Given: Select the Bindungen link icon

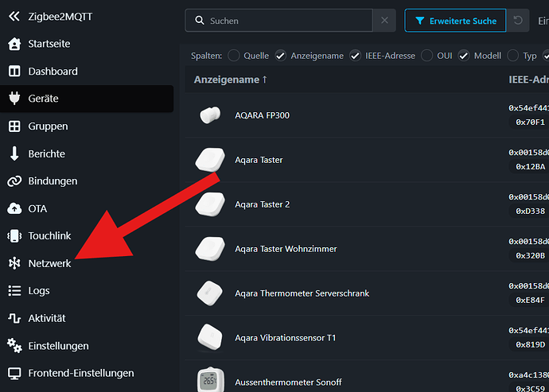Looking at the screenshot, I should point(14,181).
